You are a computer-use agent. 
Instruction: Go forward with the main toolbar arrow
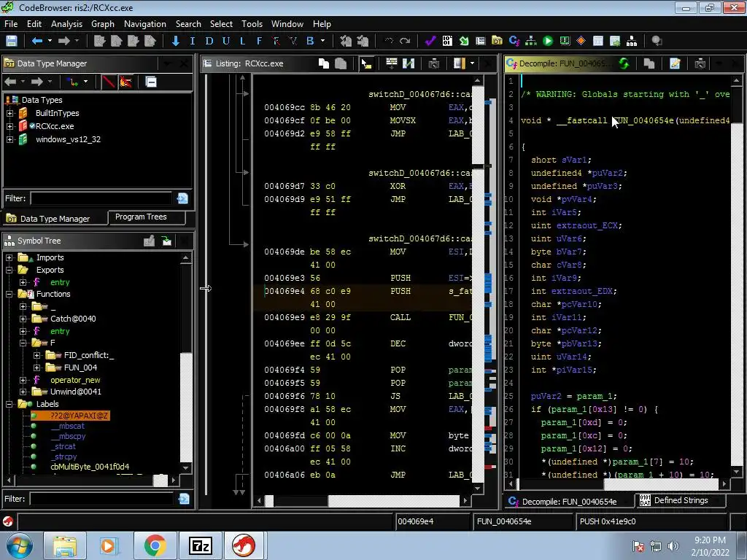64,41
